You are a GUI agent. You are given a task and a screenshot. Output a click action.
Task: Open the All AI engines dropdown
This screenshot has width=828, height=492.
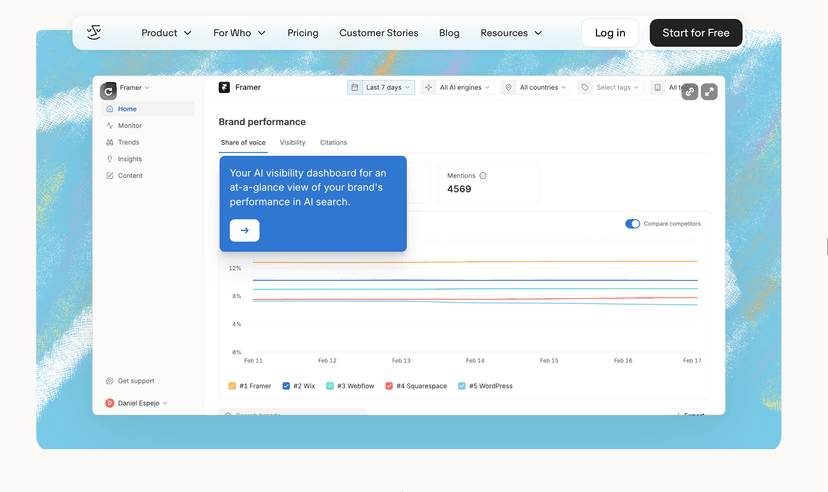point(458,88)
